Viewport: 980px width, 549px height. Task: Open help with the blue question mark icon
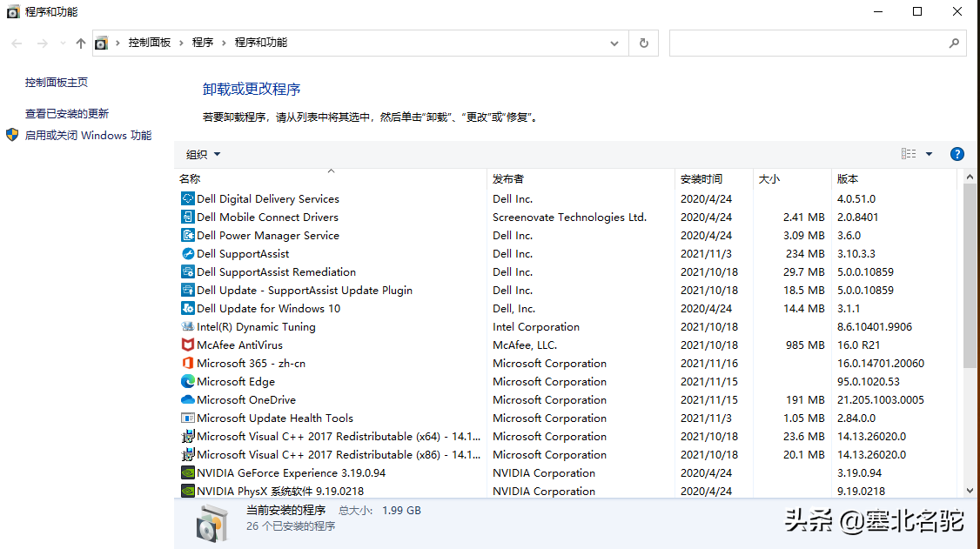[957, 154]
